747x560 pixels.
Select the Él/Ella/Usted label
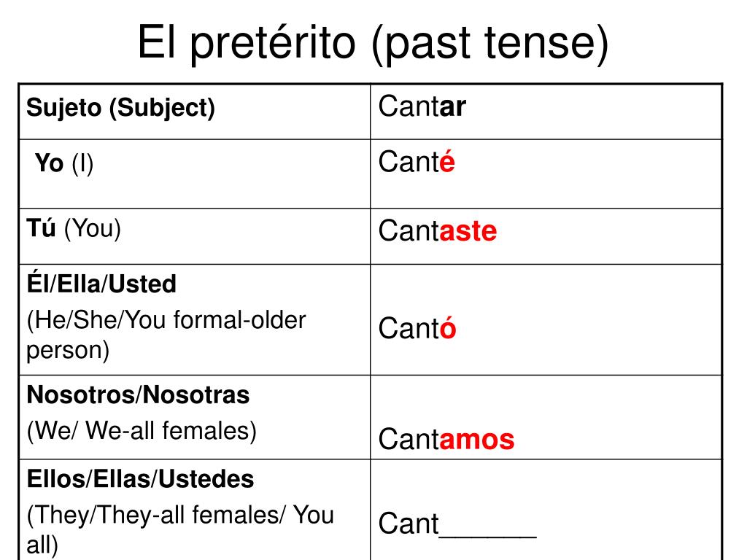101,284
